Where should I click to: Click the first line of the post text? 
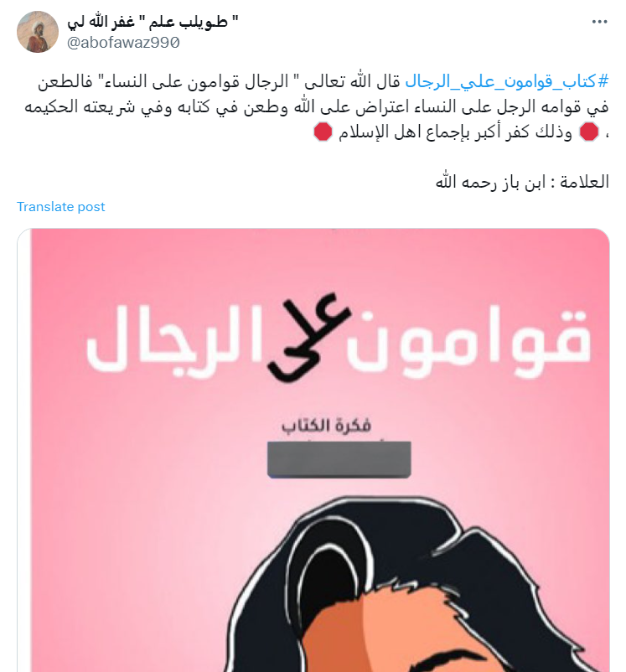(323, 81)
